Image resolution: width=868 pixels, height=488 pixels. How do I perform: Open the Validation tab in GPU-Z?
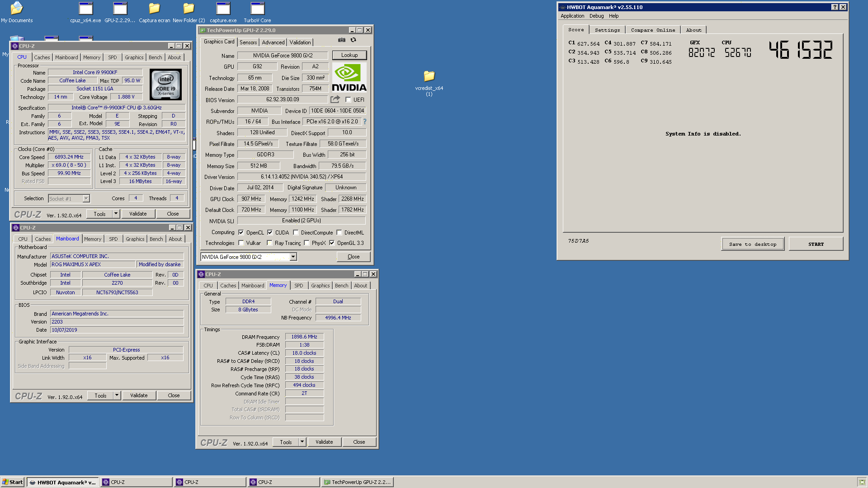click(x=300, y=42)
